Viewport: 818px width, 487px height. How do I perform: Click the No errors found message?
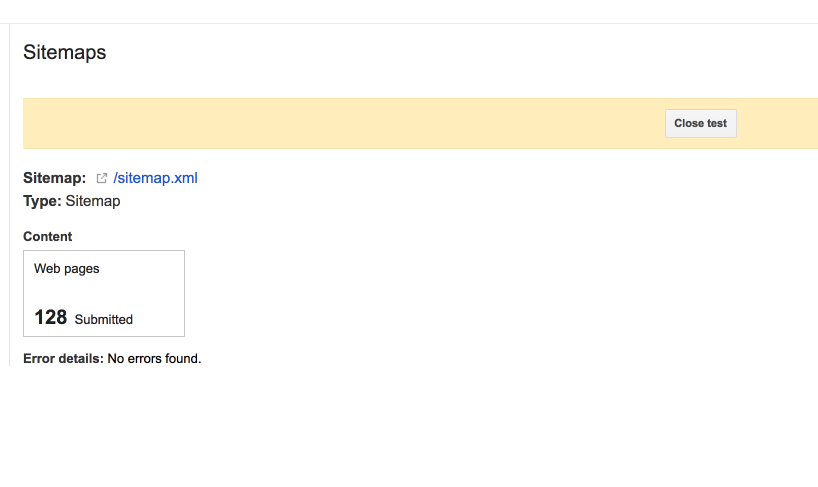click(154, 359)
